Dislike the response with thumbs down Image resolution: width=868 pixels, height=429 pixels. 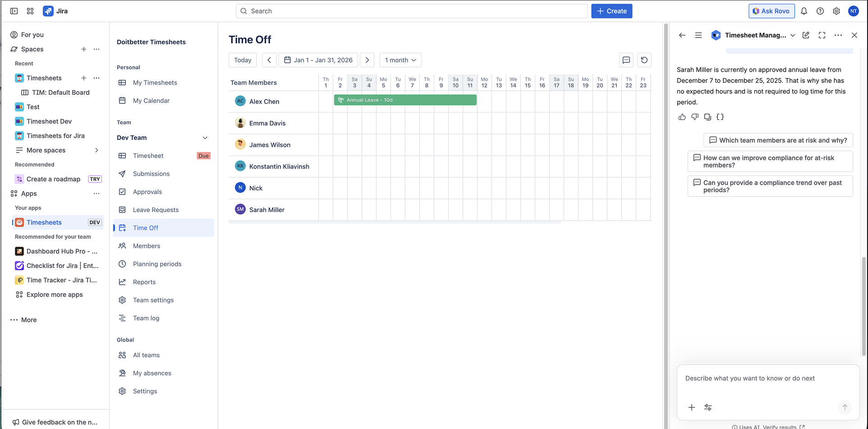[695, 117]
